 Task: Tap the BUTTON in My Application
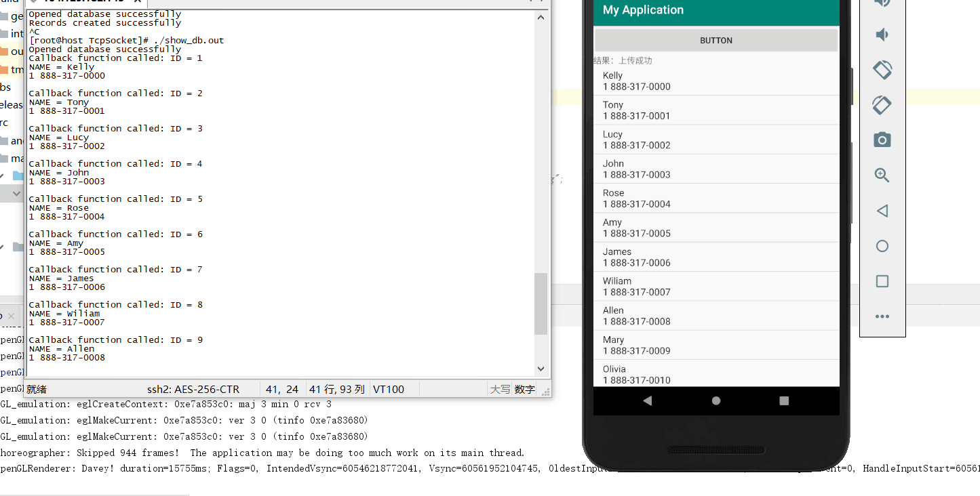pyautogui.click(x=716, y=41)
